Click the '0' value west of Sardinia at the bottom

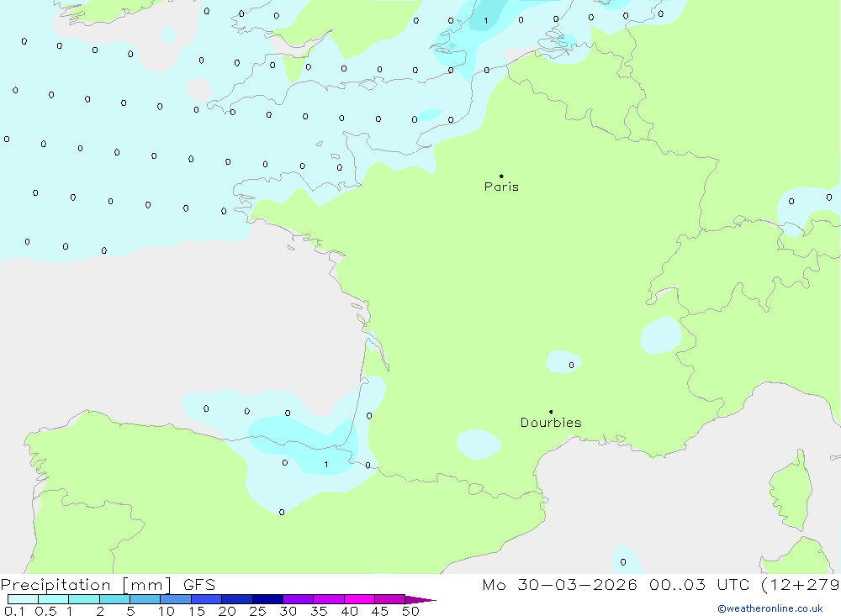click(622, 562)
